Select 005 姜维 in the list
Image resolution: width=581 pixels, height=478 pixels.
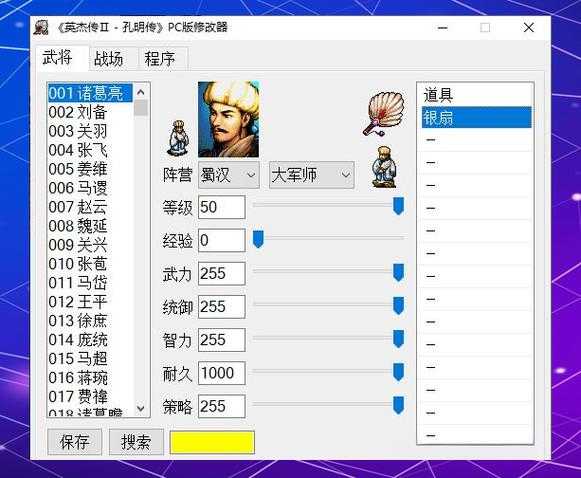90,169
